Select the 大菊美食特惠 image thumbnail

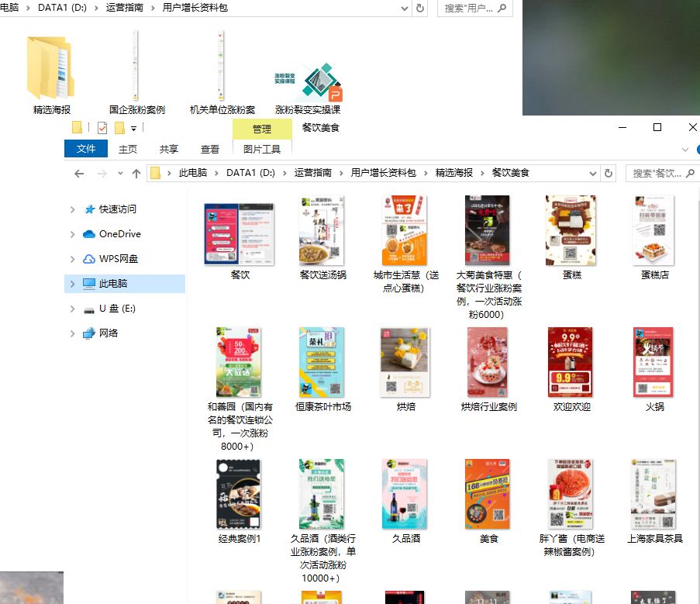pyautogui.click(x=487, y=230)
